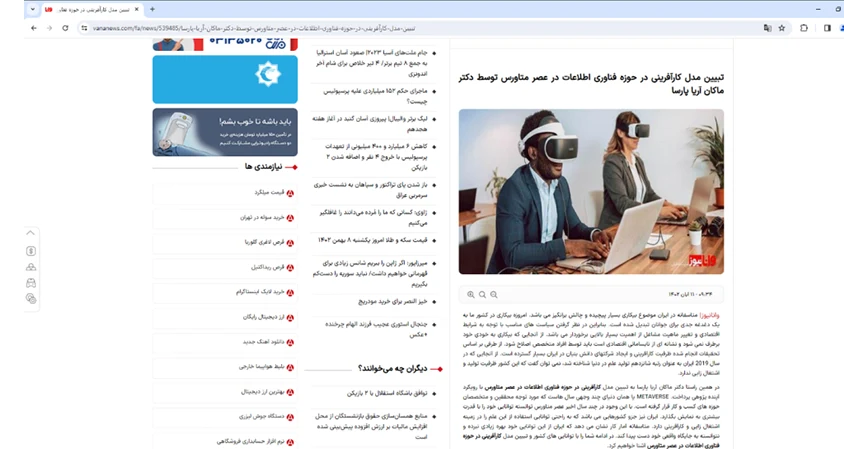Click the translate page icon in address bar
The height and width of the screenshot is (449, 844).
coord(767,28)
